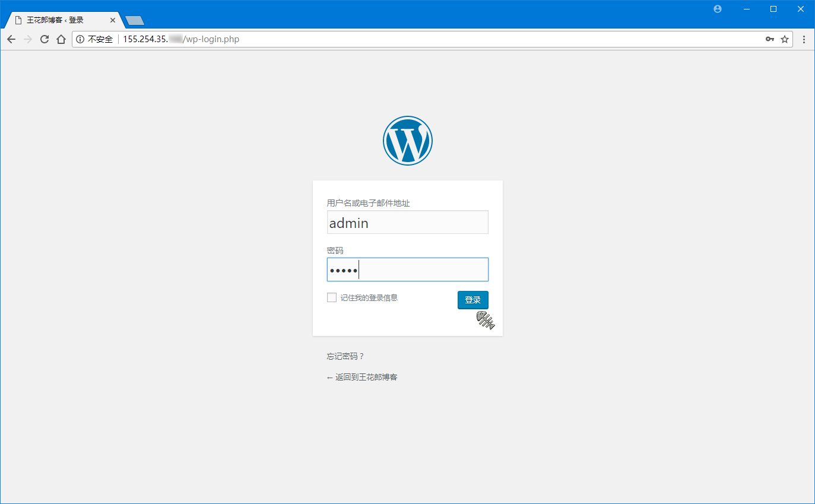
Task: Close the browser window
Action: point(801,9)
